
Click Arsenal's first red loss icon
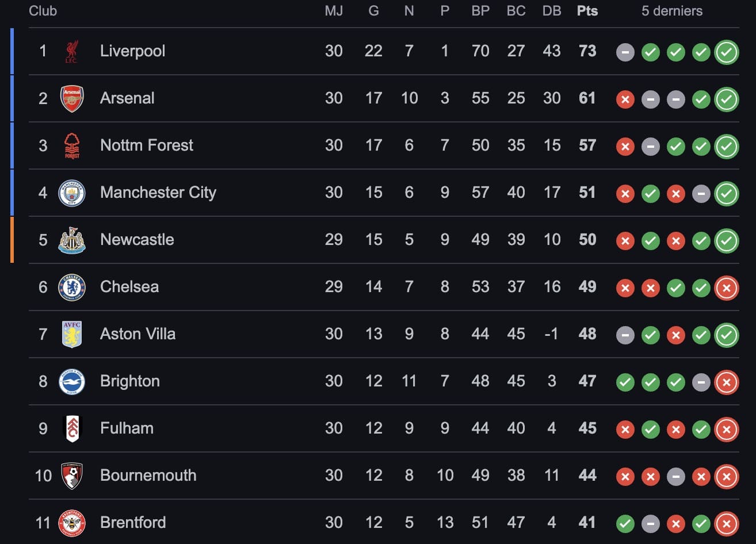pyautogui.click(x=625, y=99)
